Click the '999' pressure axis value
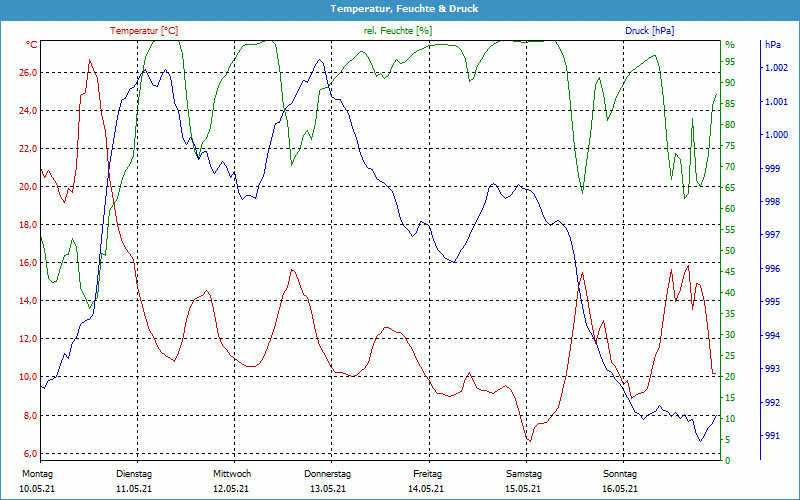 click(x=772, y=168)
